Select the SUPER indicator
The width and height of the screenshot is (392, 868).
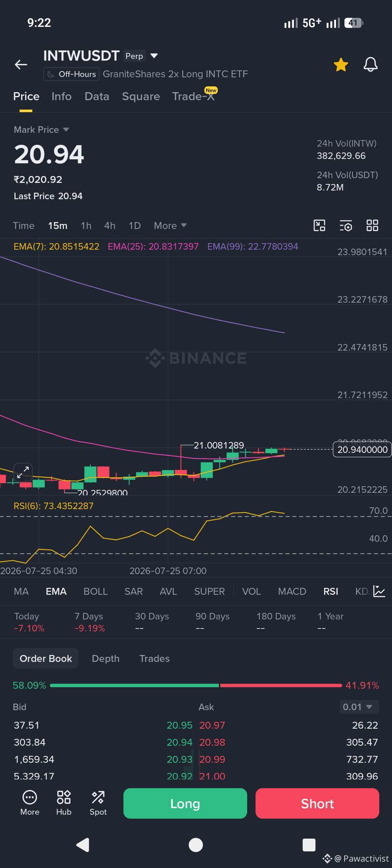[x=209, y=591]
